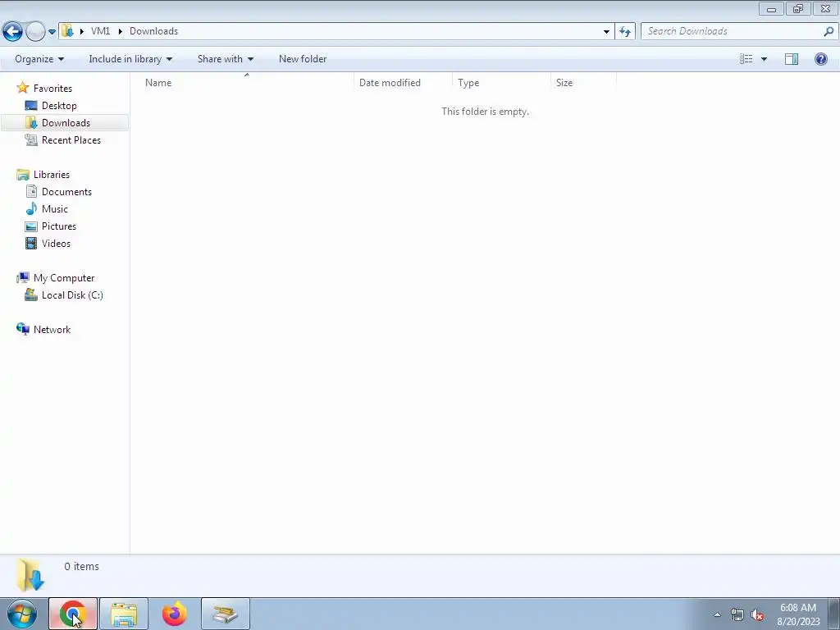This screenshot has height=630, width=840.
Task: Select My Computer in navigation pane
Action: tap(64, 278)
